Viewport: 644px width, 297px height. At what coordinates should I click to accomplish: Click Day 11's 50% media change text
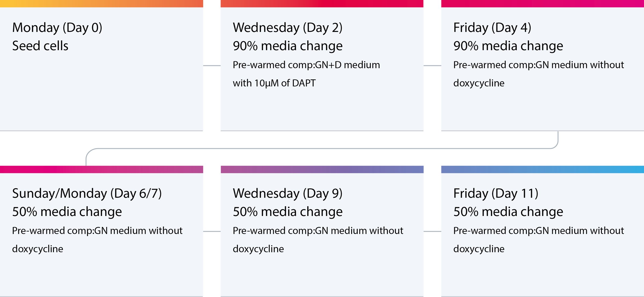[x=508, y=212]
